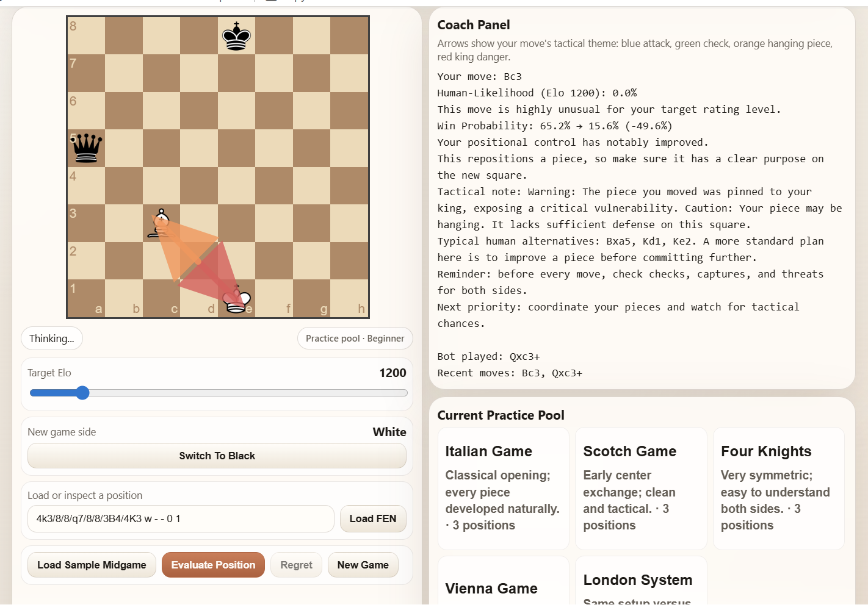This screenshot has width=868, height=613.
Task: Click the empty e4 square on the board
Action: 237,186
